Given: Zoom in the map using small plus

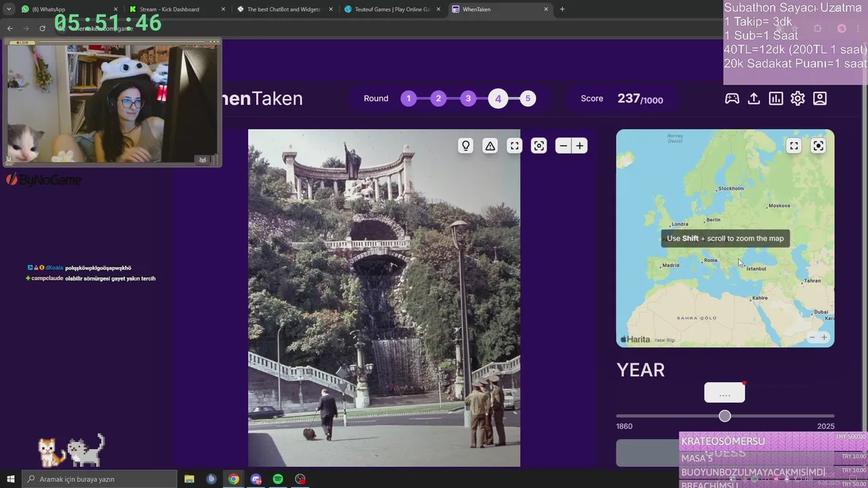Looking at the screenshot, I should [x=825, y=338].
